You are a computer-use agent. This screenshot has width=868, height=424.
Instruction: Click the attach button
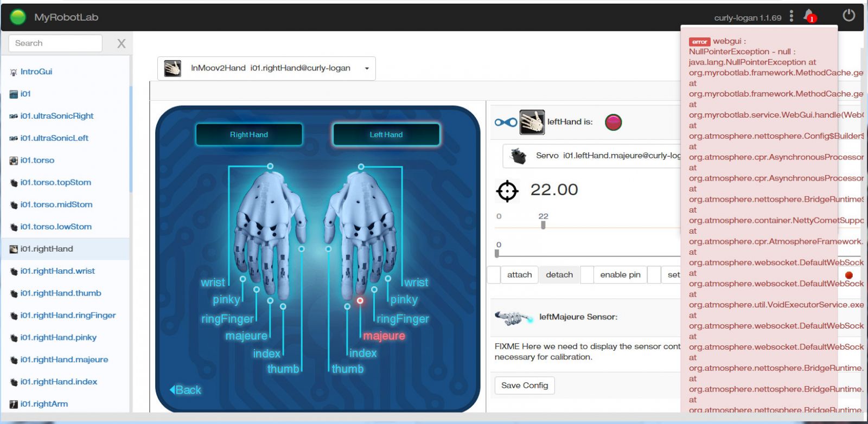click(x=519, y=275)
